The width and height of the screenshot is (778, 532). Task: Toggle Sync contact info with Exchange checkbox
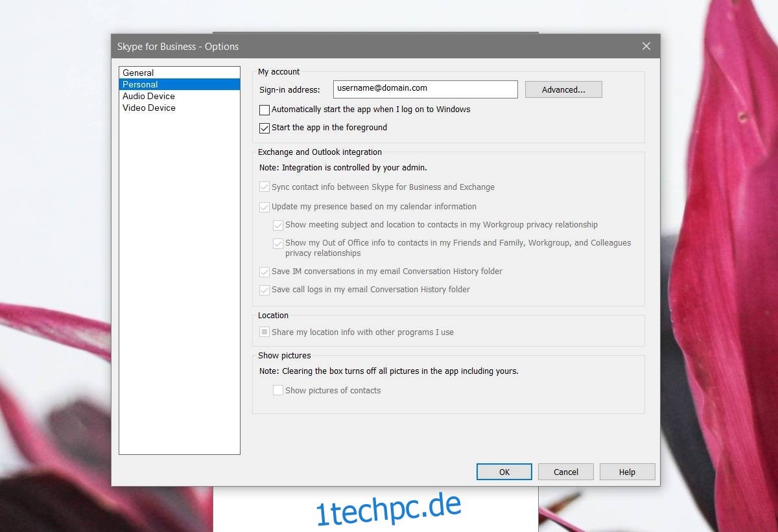(265, 187)
